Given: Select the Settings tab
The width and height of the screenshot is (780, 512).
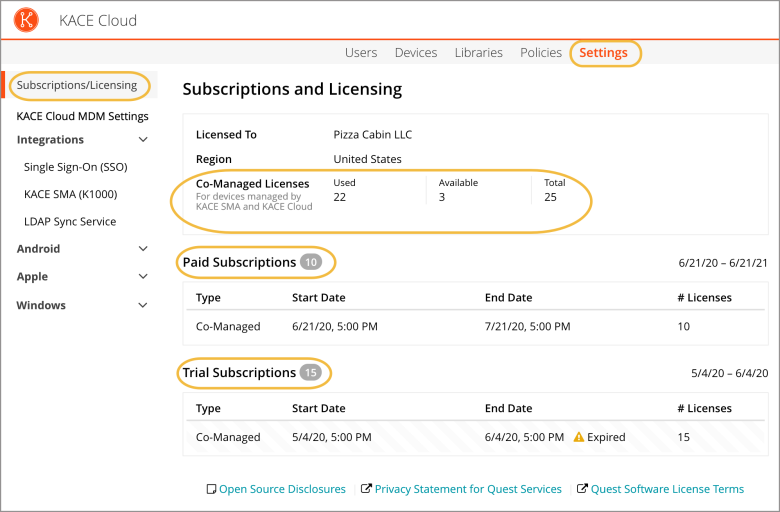Looking at the screenshot, I should (604, 53).
